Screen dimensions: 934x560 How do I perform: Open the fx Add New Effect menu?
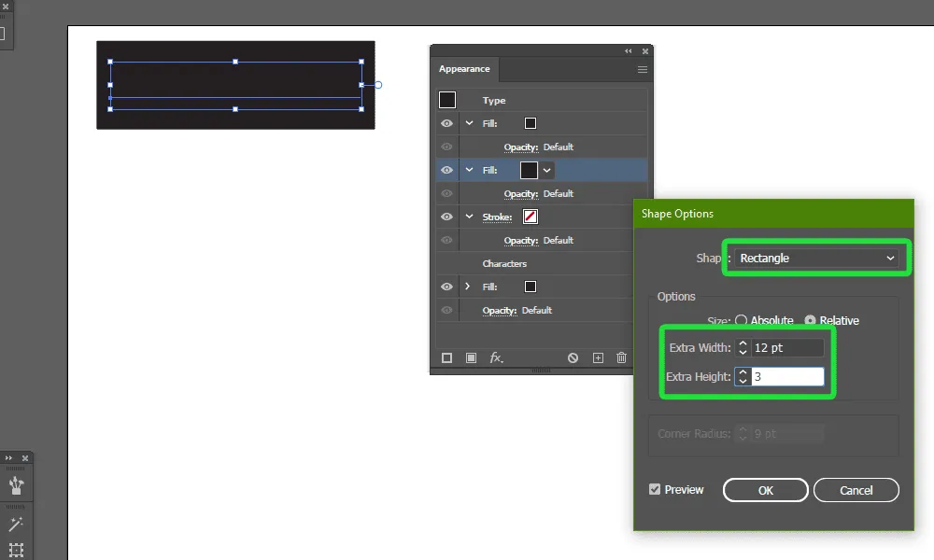(496, 357)
